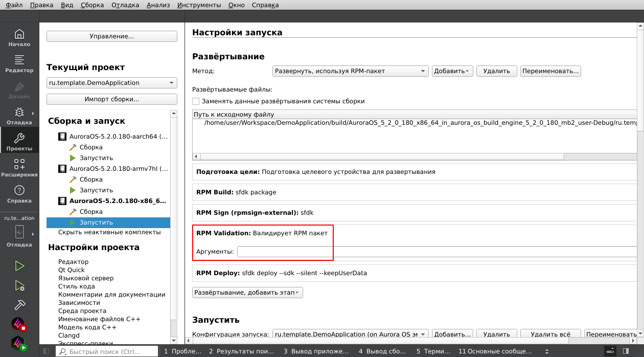Open the Справка mode
Screen dimensions: 644x357
[19, 194]
